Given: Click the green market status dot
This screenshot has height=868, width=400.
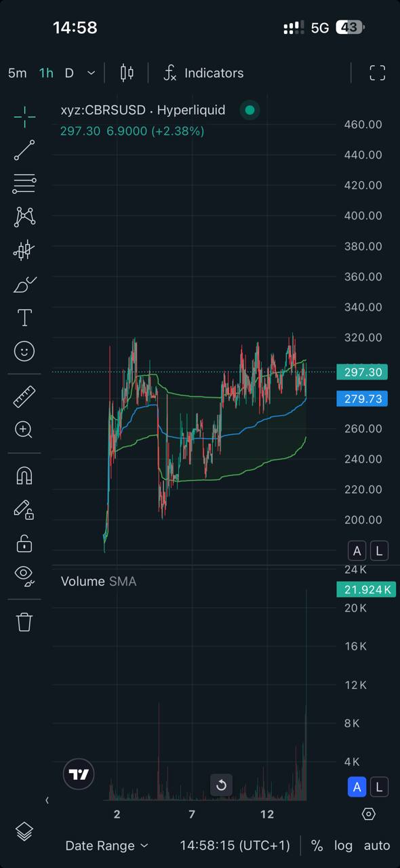Looking at the screenshot, I should pyautogui.click(x=250, y=110).
